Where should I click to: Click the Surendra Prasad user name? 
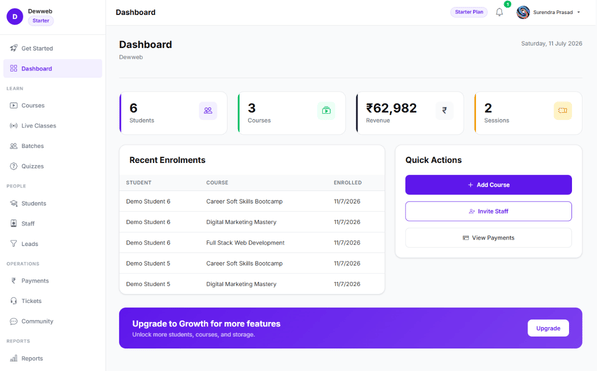[x=553, y=12]
